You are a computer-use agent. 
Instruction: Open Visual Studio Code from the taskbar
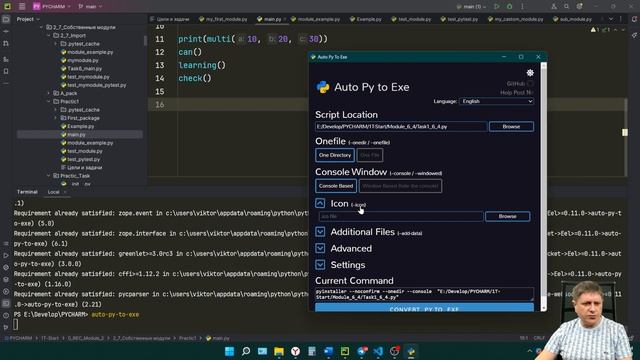(378, 351)
